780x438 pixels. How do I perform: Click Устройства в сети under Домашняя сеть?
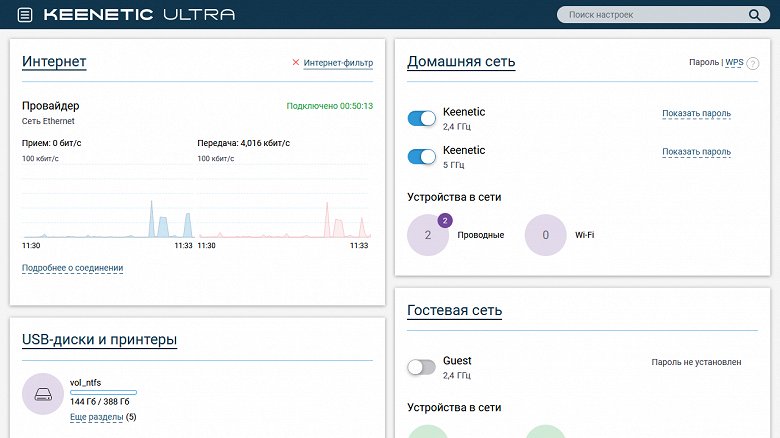coord(454,197)
